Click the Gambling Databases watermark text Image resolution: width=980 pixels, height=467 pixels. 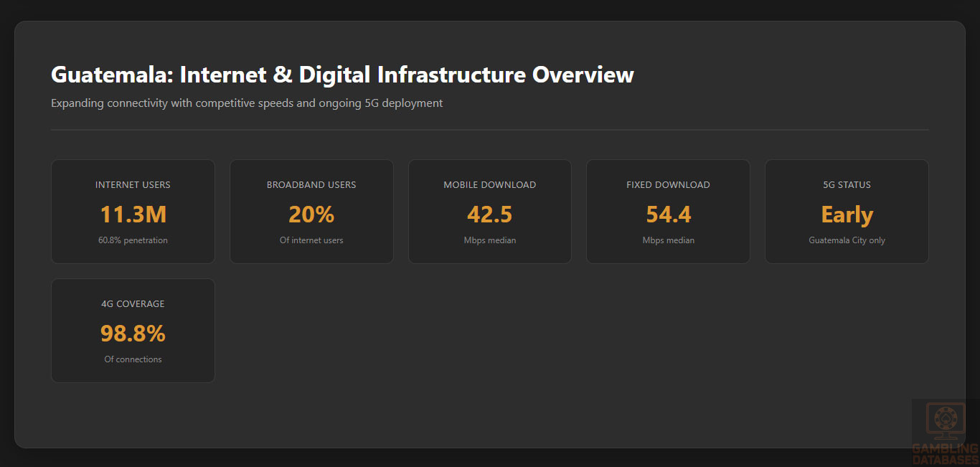coord(946,455)
